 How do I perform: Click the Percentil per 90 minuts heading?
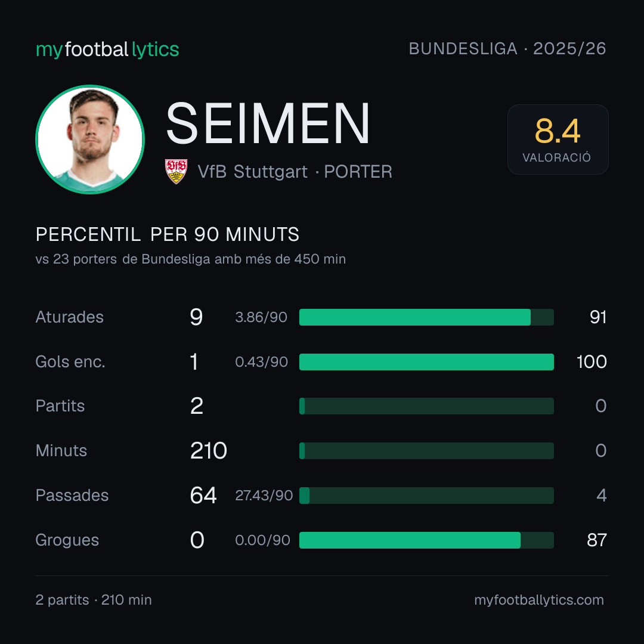[x=168, y=234]
